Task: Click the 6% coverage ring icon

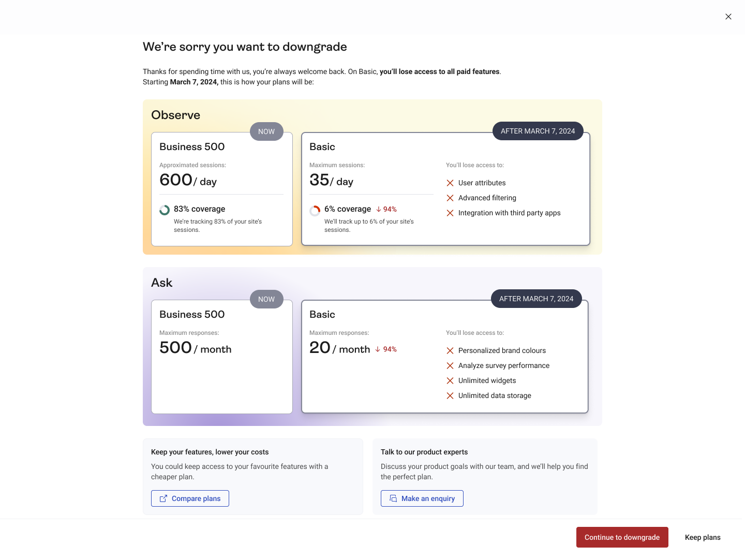Action: point(315,211)
